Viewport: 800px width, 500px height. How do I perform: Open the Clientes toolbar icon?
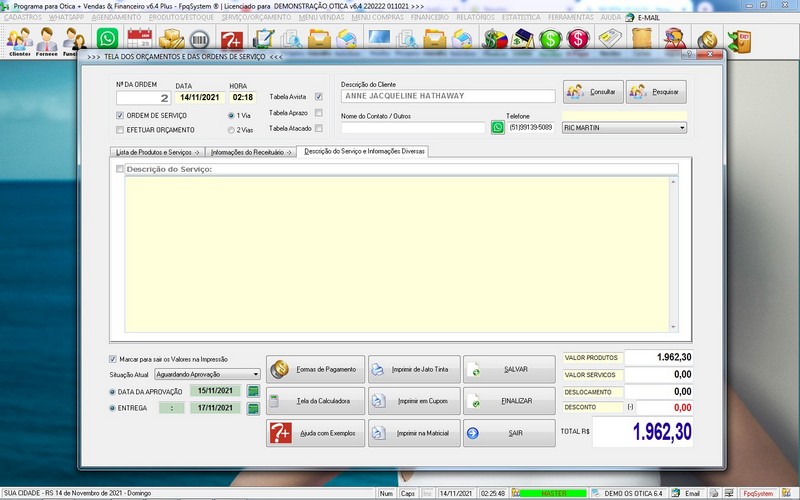(19, 41)
